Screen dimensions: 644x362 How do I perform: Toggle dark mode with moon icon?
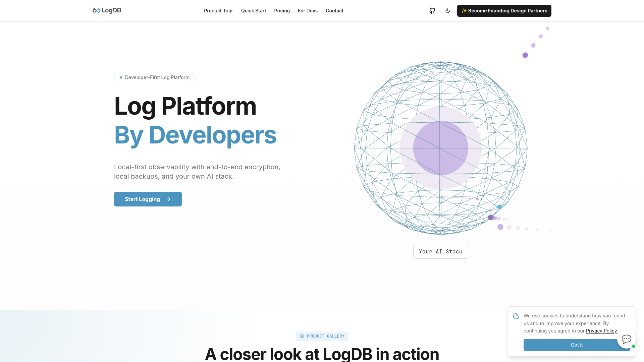448,11
